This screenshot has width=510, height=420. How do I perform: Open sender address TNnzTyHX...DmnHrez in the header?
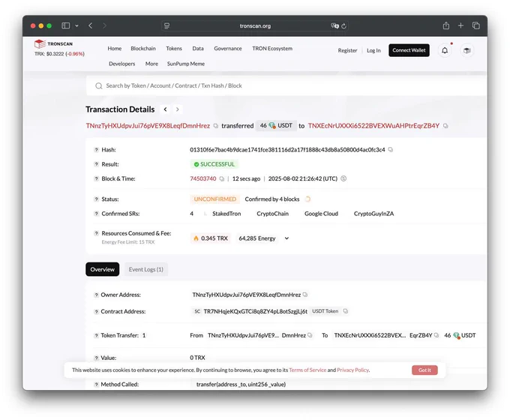click(x=148, y=126)
